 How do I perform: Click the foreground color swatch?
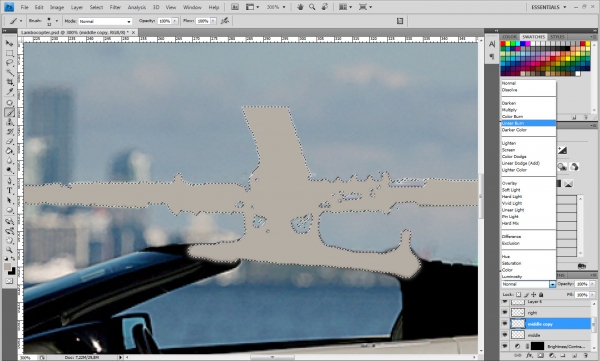[x=7, y=267]
